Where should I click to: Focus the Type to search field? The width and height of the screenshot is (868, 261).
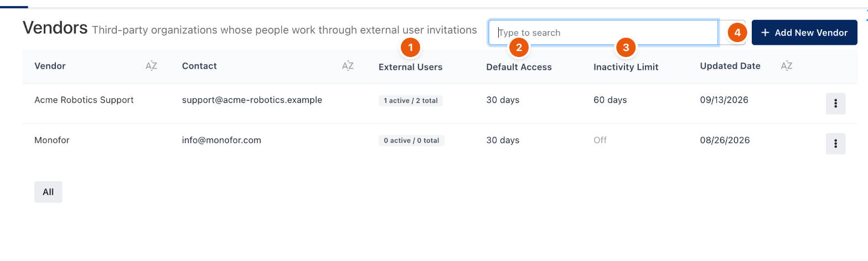[x=603, y=33]
